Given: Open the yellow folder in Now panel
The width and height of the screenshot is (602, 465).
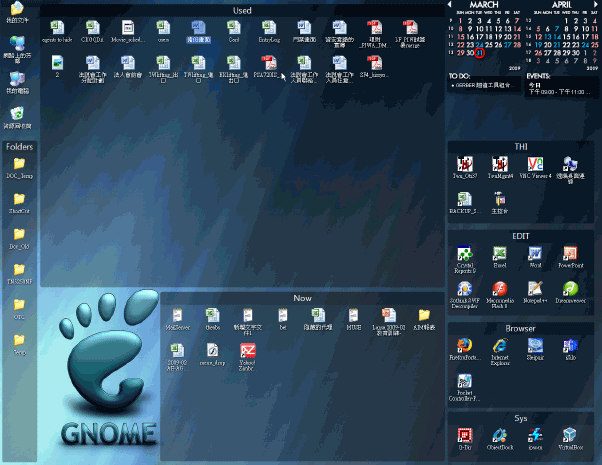Looking at the screenshot, I should click(424, 319).
